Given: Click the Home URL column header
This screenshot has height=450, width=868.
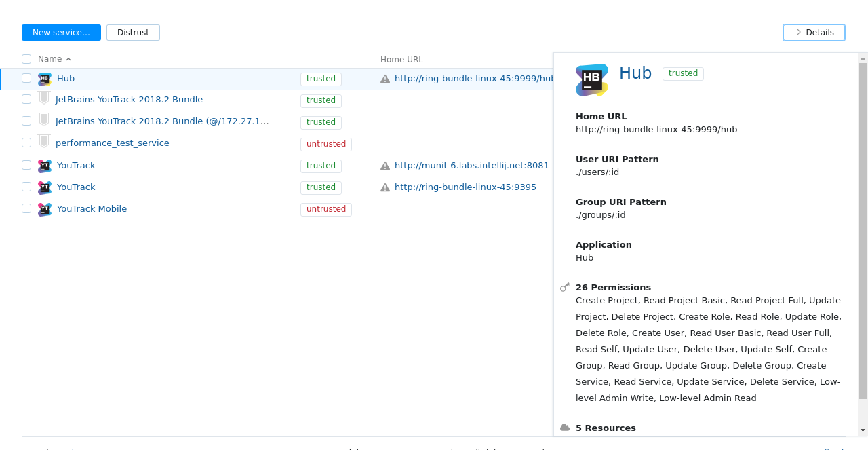Looking at the screenshot, I should point(401,60).
